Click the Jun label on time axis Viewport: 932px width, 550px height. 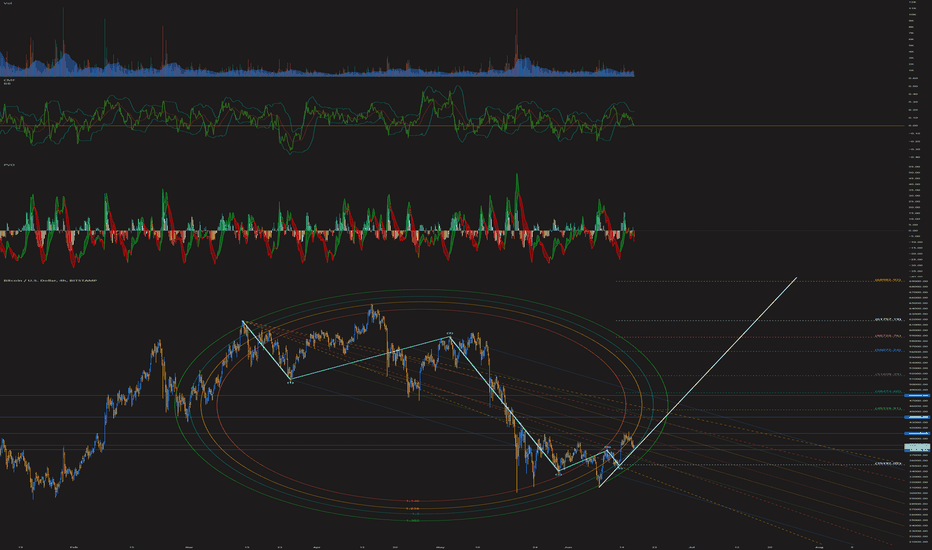pos(568,546)
